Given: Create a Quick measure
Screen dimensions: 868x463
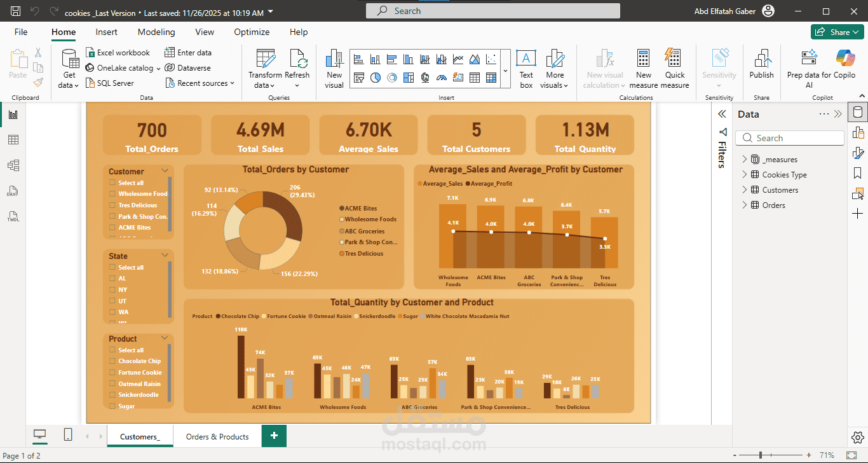Looking at the screenshot, I should 675,69.
